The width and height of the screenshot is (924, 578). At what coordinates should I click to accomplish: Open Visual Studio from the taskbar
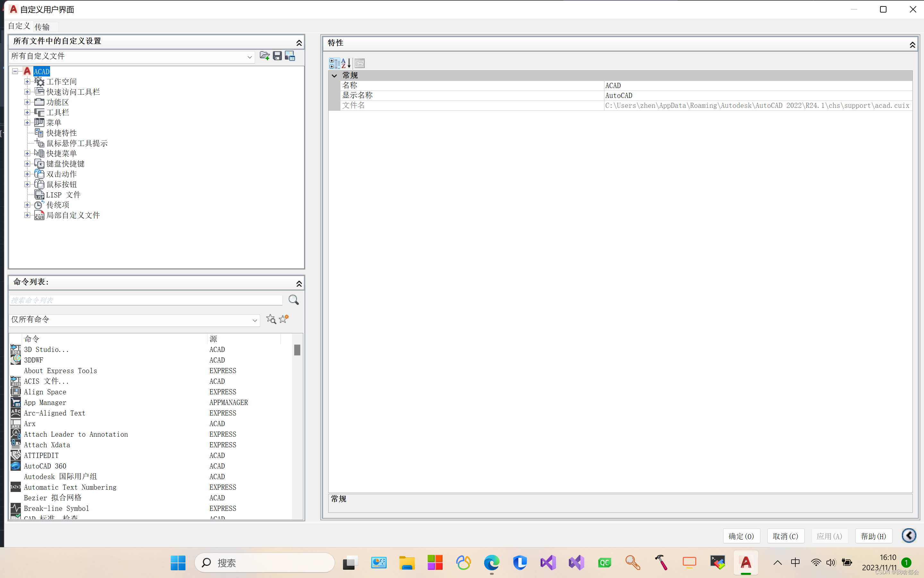[x=548, y=563]
